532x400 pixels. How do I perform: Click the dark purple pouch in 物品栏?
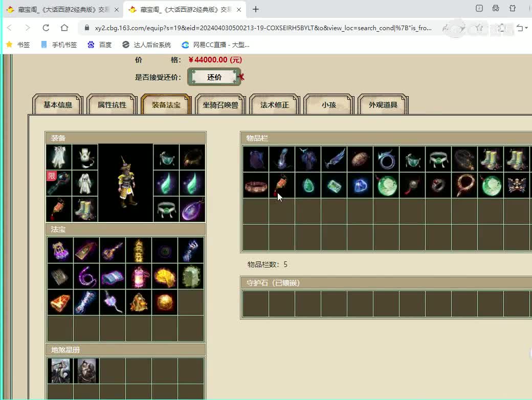(256, 159)
